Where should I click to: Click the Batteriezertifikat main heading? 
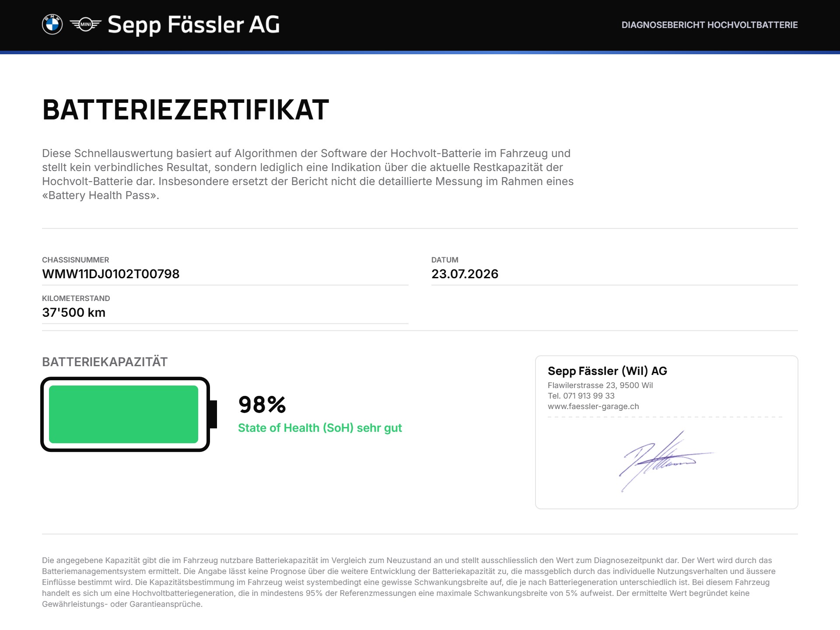[185, 109]
